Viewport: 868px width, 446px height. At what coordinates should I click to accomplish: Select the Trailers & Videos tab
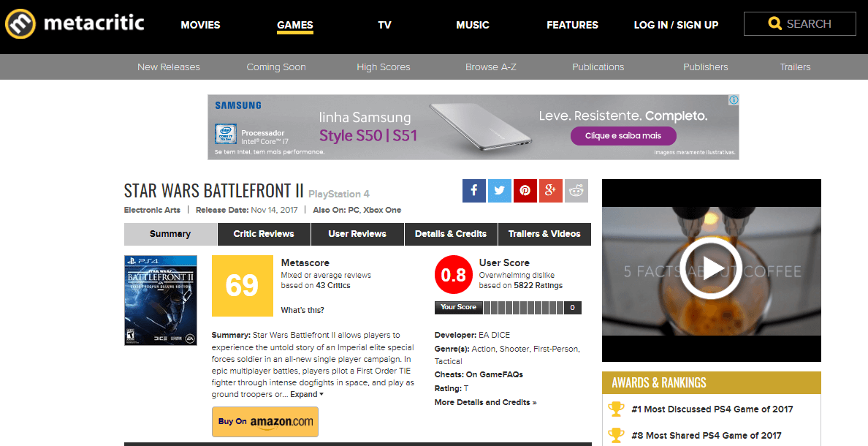coord(544,234)
